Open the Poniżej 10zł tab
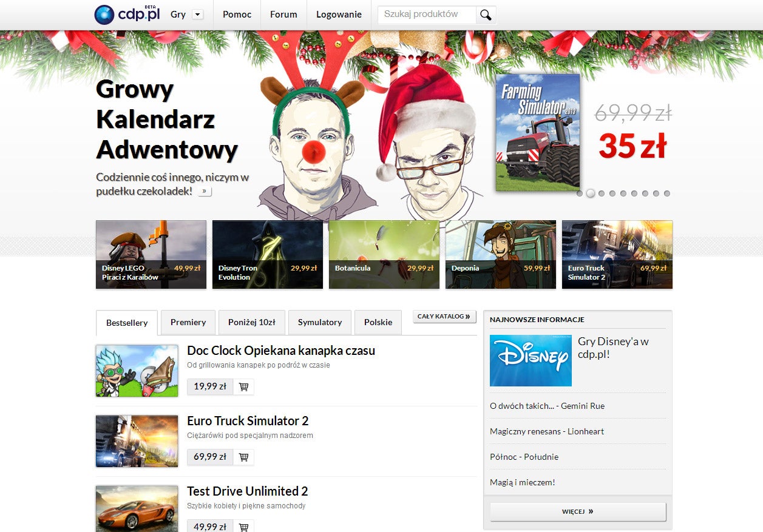This screenshot has width=763, height=532. [252, 322]
